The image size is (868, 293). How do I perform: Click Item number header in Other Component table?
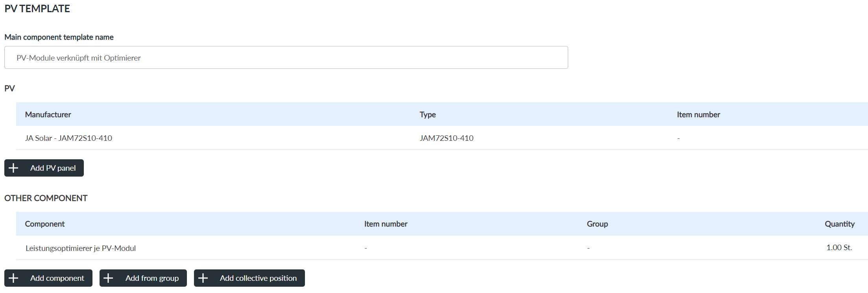386,224
